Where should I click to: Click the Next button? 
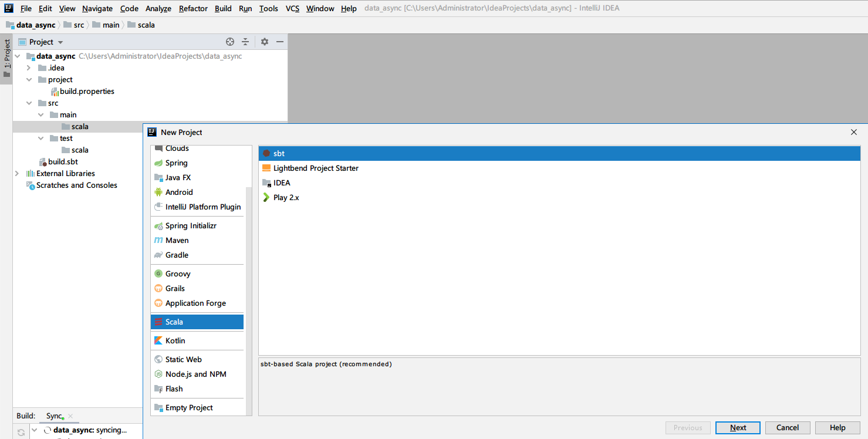click(738, 428)
